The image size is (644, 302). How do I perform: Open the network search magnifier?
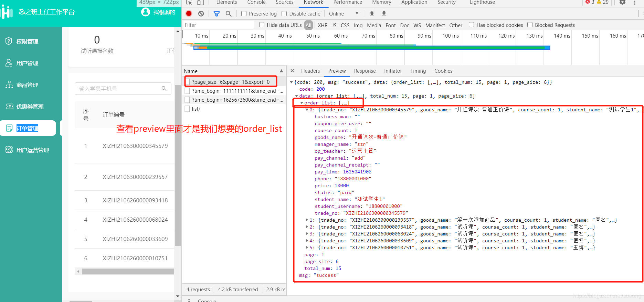[x=229, y=14]
